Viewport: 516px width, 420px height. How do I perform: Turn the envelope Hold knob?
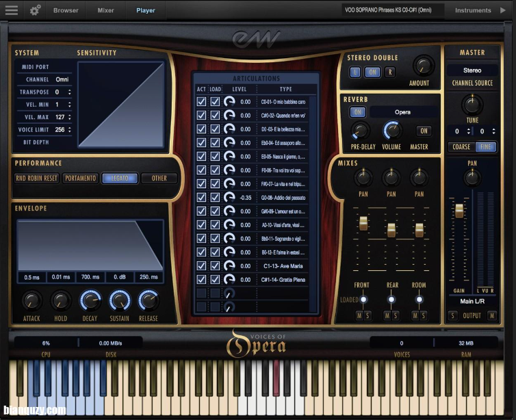pos(60,300)
